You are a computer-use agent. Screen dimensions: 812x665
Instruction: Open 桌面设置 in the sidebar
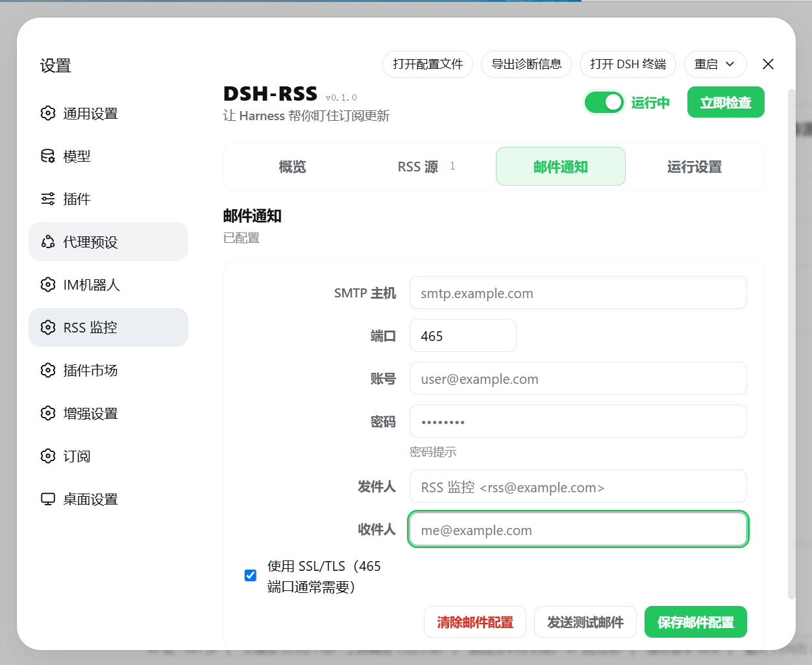[x=108, y=499]
